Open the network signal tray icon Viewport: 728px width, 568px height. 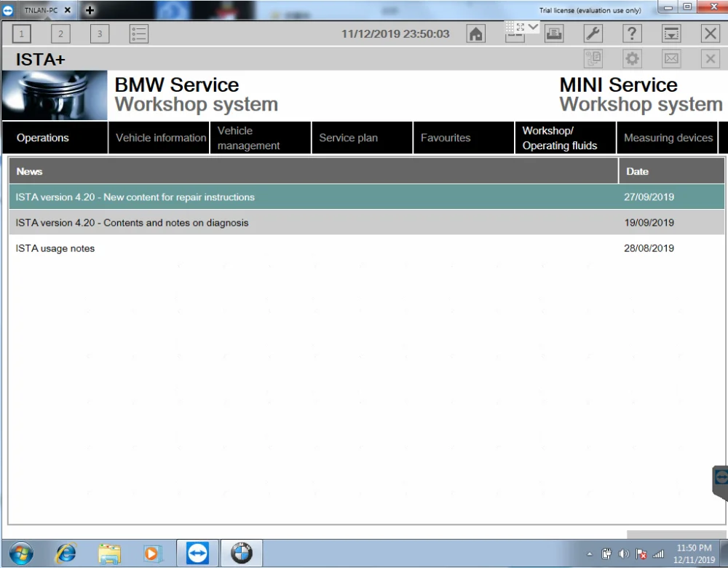(658, 553)
